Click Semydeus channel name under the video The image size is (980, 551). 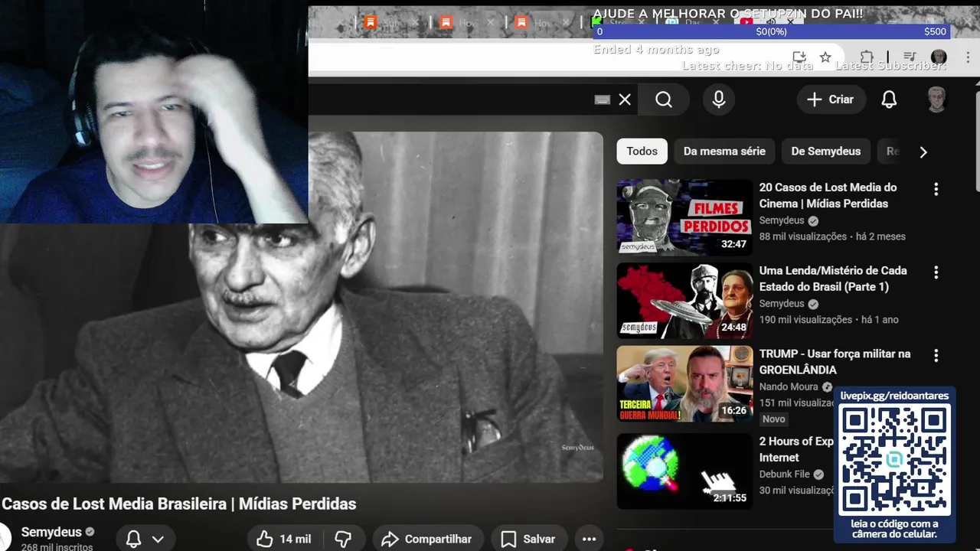(51, 532)
